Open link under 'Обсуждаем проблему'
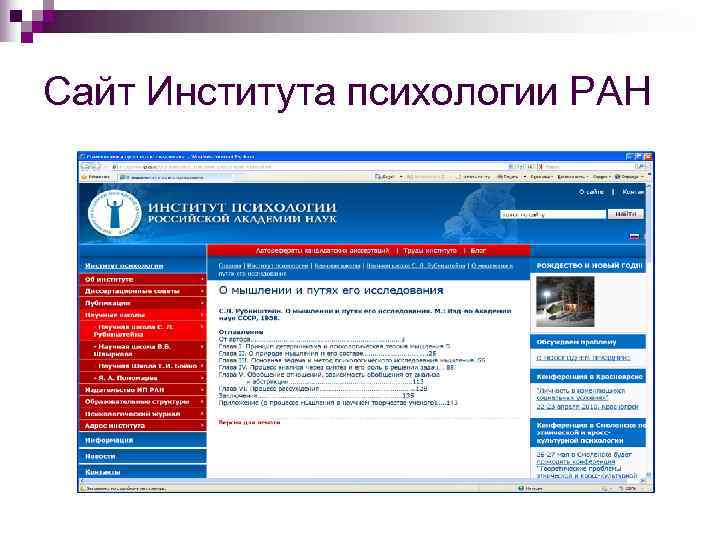Image resolution: width=720 pixels, height=540 pixels. (x=583, y=358)
